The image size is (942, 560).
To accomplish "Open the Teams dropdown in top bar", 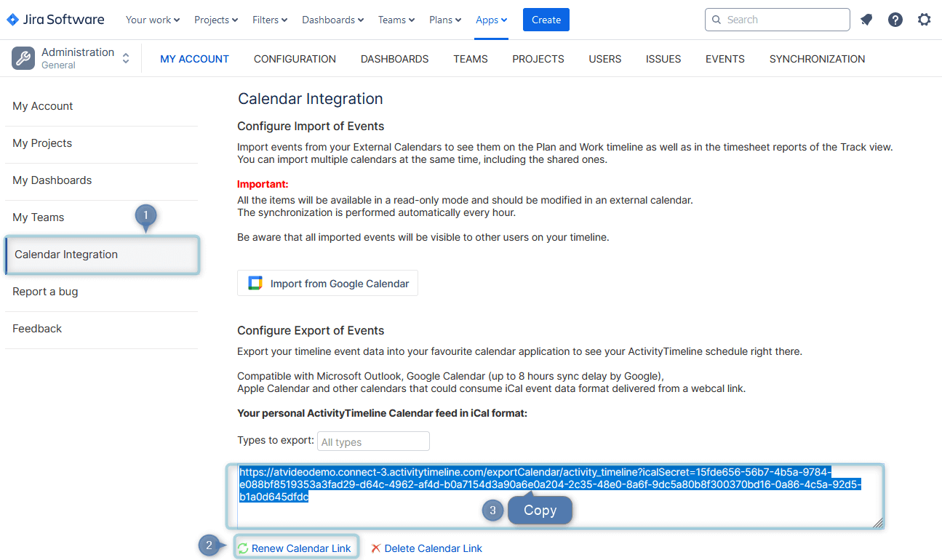I will (396, 20).
